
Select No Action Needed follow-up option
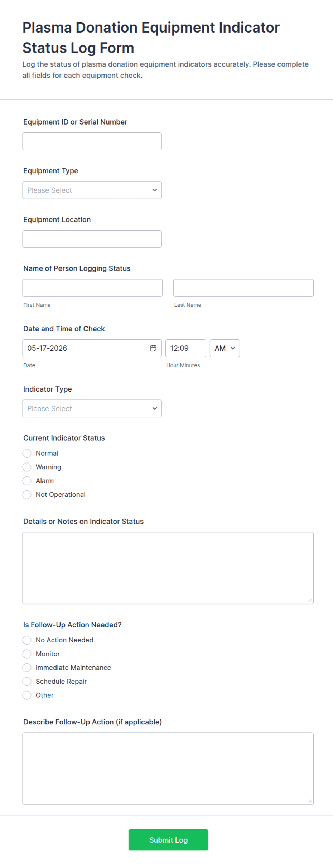click(x=27, y=640)
